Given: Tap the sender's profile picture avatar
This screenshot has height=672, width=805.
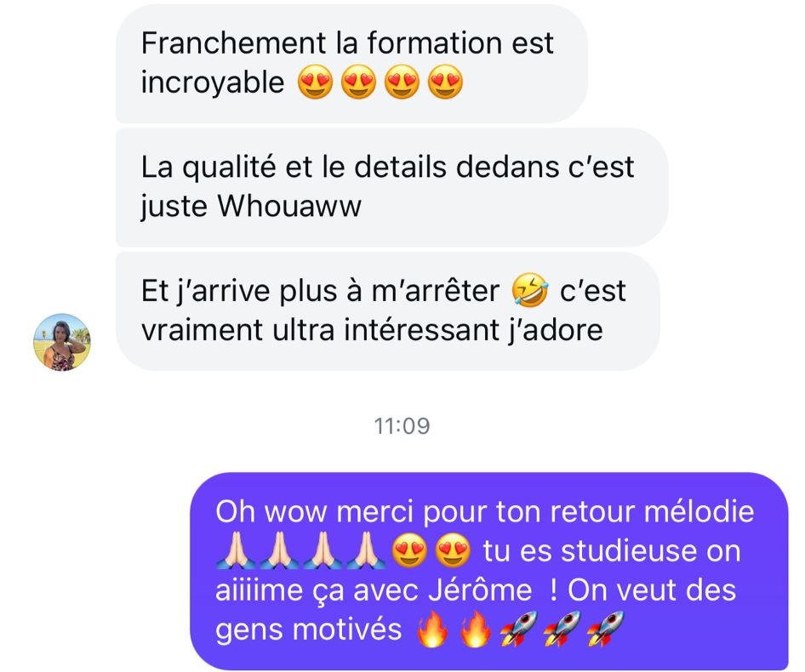Looking at the screenshot, I should tap(62, 342).
